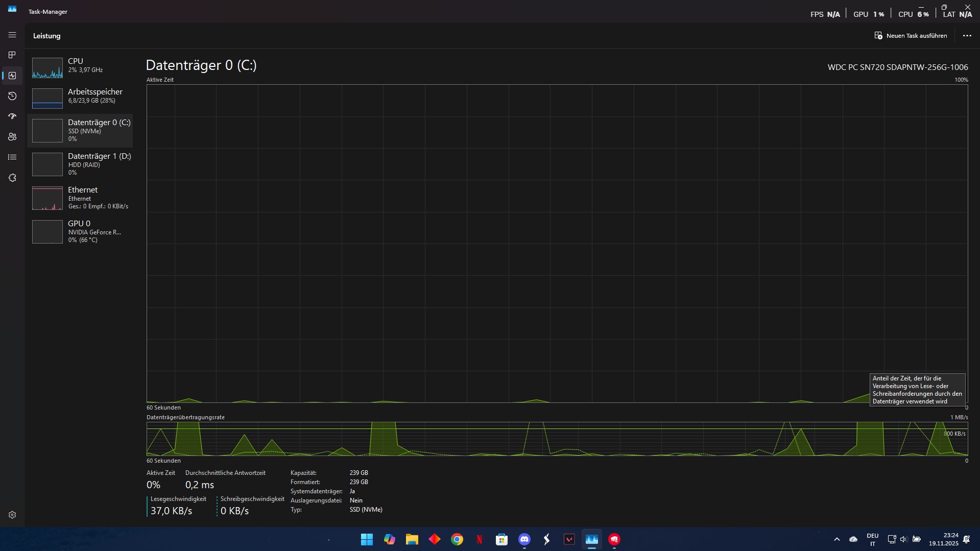Image resolution: width=980 pixels, height=551 pixels.
Task: Click the Ethernet mini graph thumbnail
Action: tap(47, 198)
